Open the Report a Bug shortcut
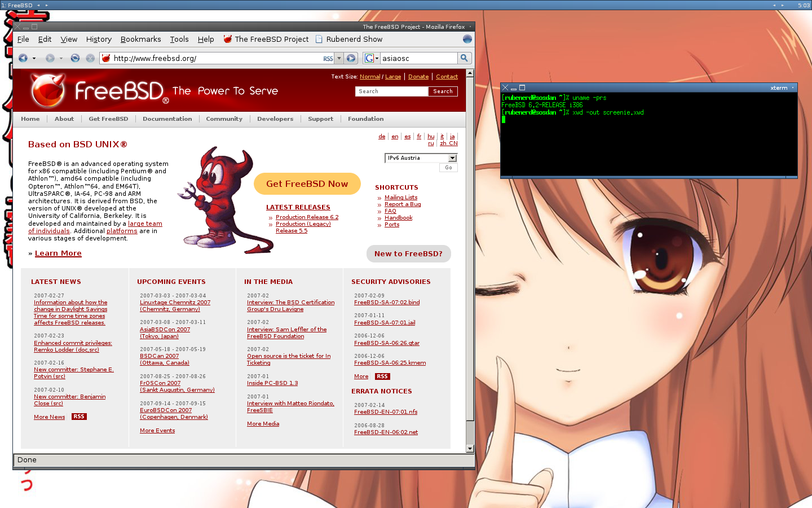Image resolution: width=812 pixels, height=508 pixels. click(x=403, y=204)
